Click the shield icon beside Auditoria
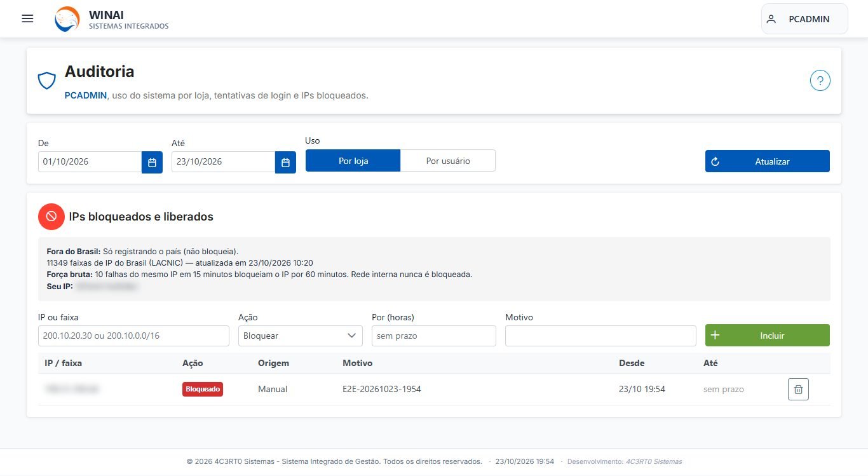The width and height of the screenshot is (868, 476). [x=47, y=81]
